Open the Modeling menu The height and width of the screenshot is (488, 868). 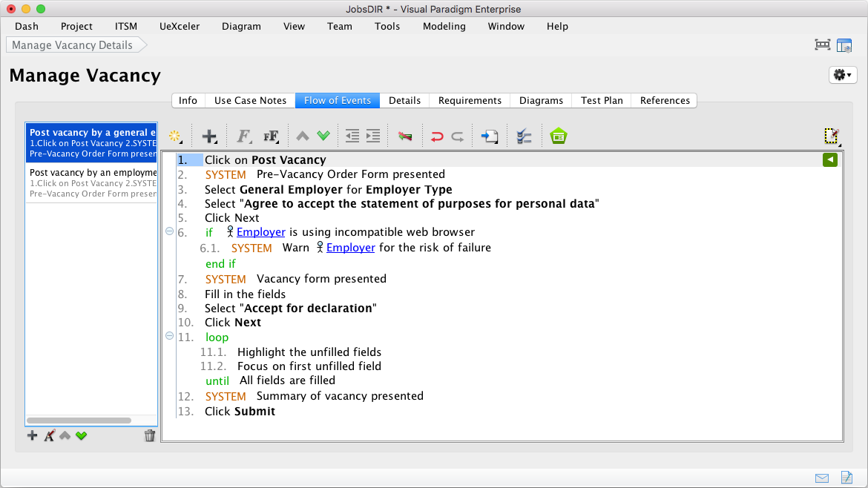(444, 26)
